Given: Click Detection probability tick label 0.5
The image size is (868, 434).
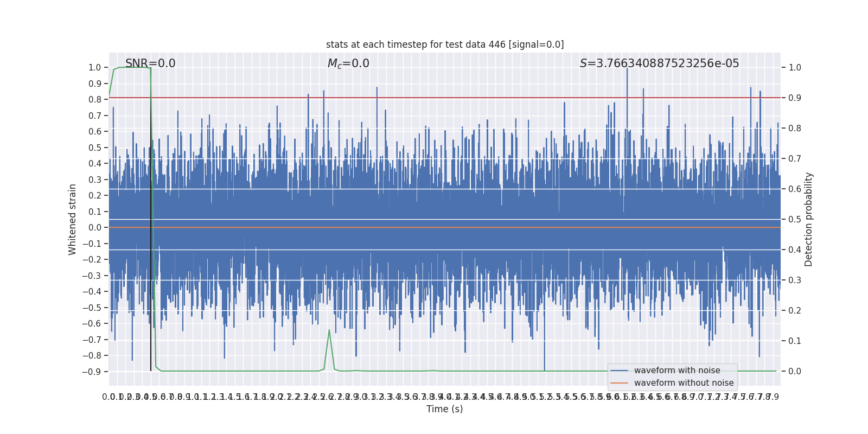Looking at the screenshot, I should [795, 220].
